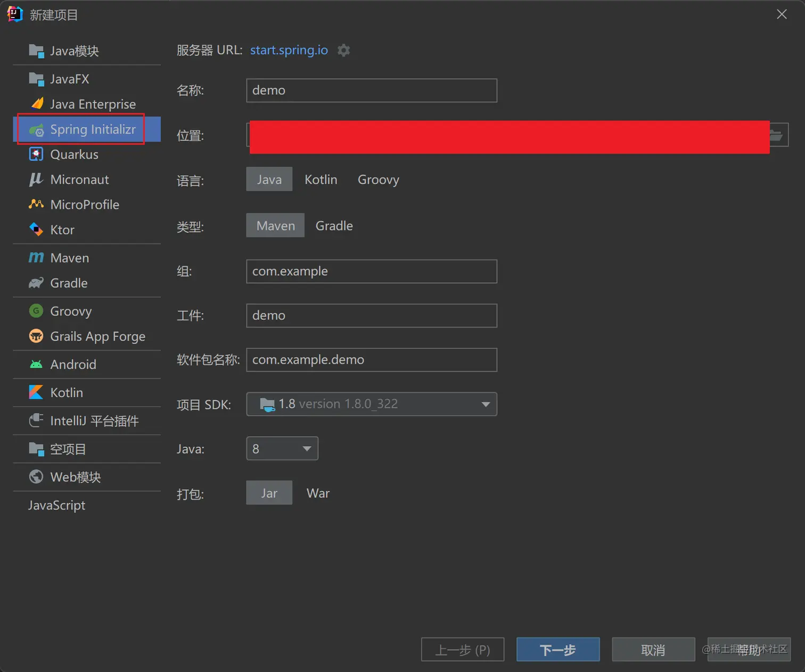This screenshot has width=805, height=672.
Task: Browse location with folder icon
Action: pyautogui.click(x=777, y=135)
